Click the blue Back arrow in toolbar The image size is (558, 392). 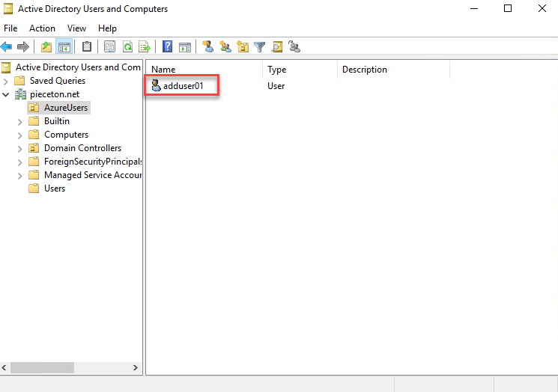(7, 46)
